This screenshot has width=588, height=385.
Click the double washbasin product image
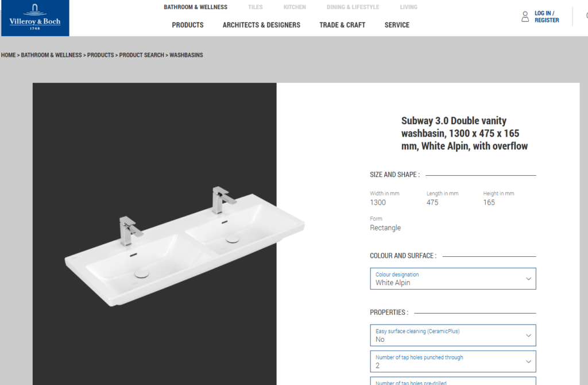pyautogui.click(x=184, y=246)
